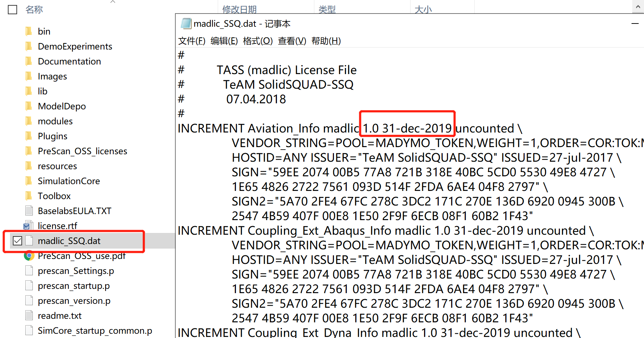This screenshot has height=338, width=644.
Task: Select the prescan_startup.p file icon
Action: pos(29,286)
